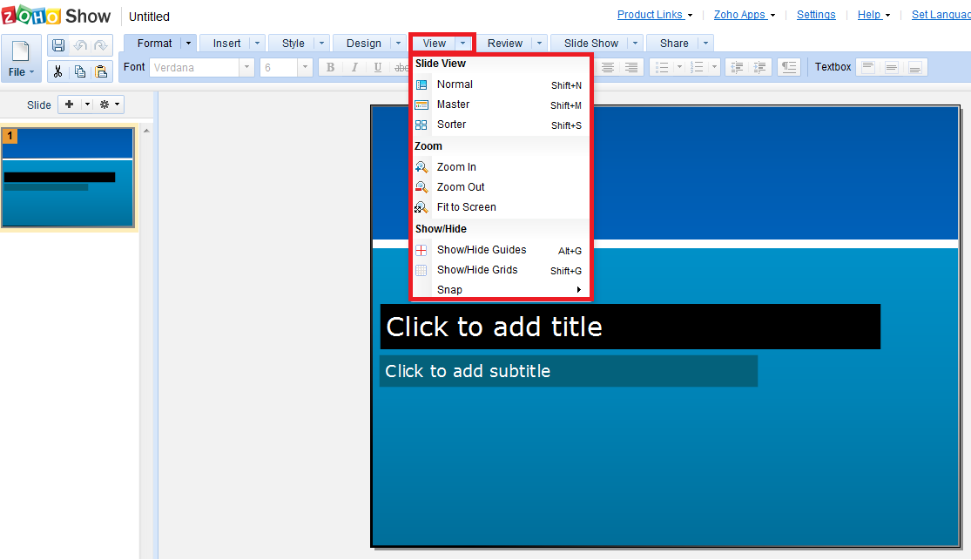The height and width of the screenshot is (560, 971).
Task: Open slide settings gear dropdown
Action: point(110,105)
